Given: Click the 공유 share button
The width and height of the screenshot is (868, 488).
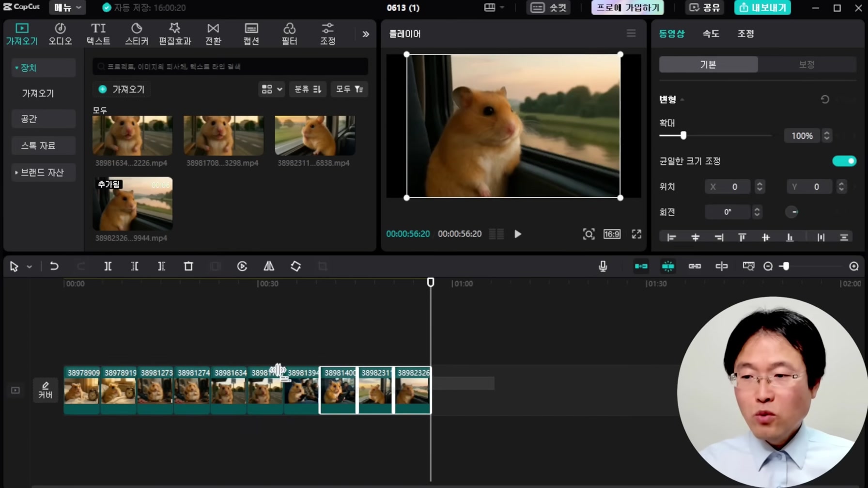Looking at the screenshot, I should [x=705, y=8].
